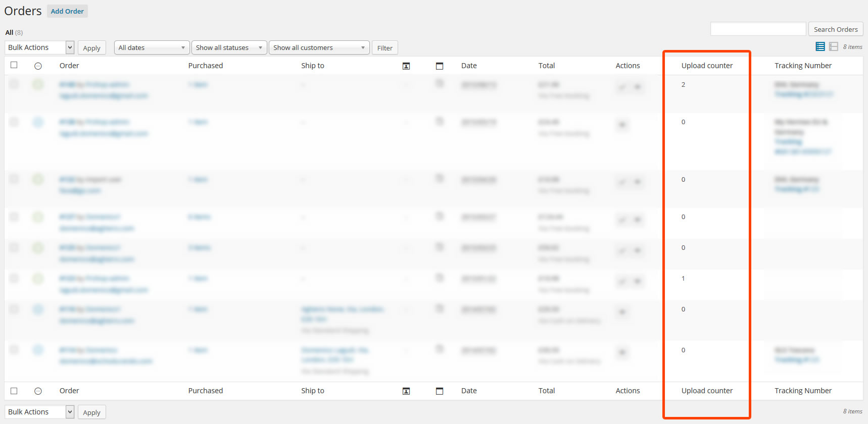
Task: Click order notes icon in top header
Action: (440, 66)
